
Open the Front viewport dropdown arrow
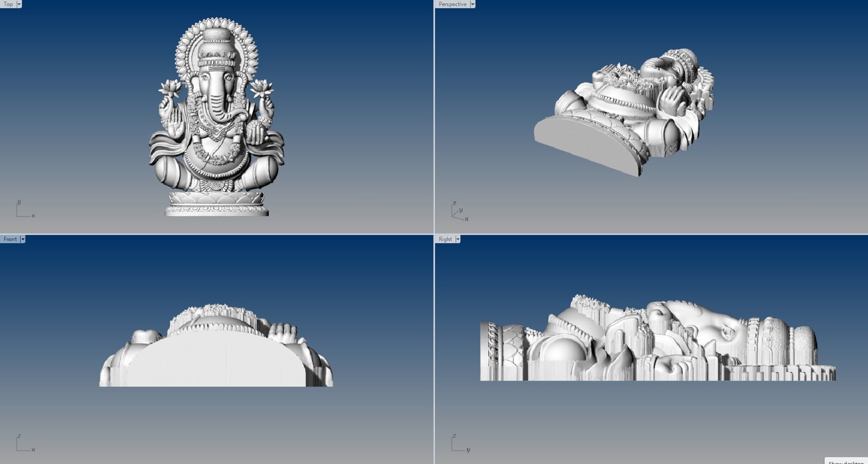tap(23, 239)
